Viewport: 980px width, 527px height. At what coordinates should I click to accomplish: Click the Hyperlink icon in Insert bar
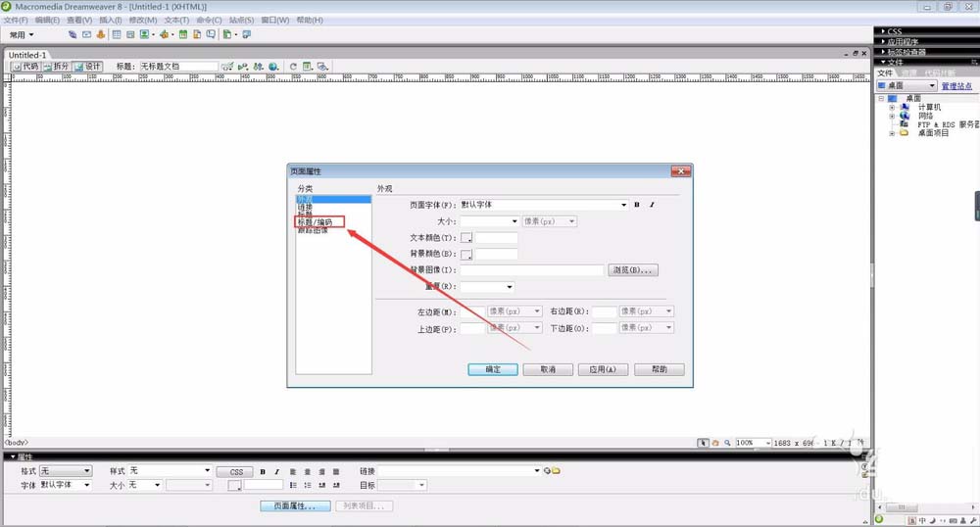[x=73, y=34]
